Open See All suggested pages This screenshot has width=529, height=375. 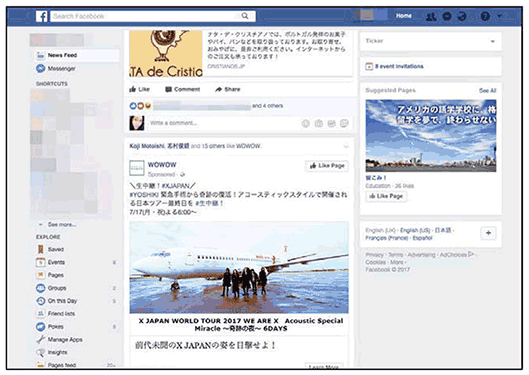coord(488,90)
